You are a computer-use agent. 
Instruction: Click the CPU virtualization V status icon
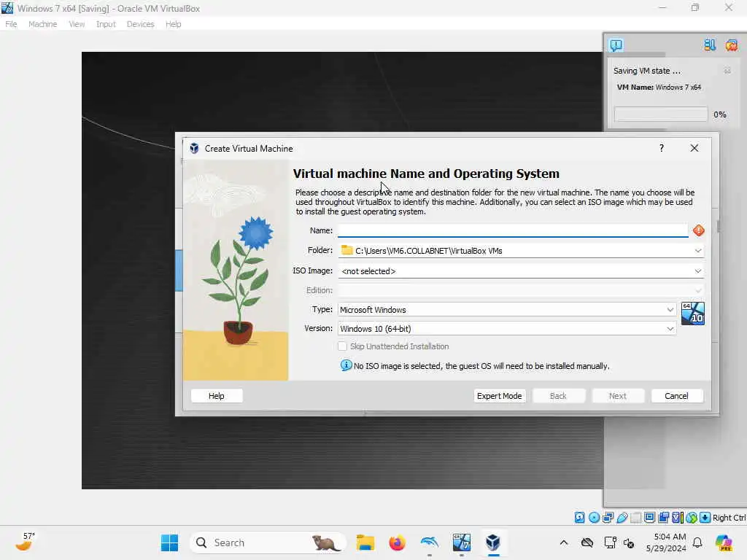[x=677, y=518]
